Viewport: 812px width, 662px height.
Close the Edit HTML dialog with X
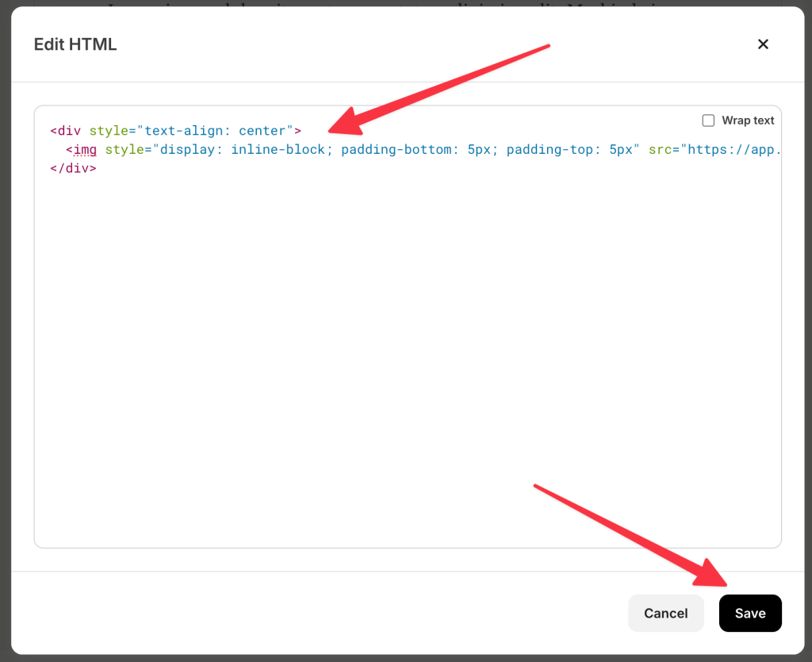[763, 44]
